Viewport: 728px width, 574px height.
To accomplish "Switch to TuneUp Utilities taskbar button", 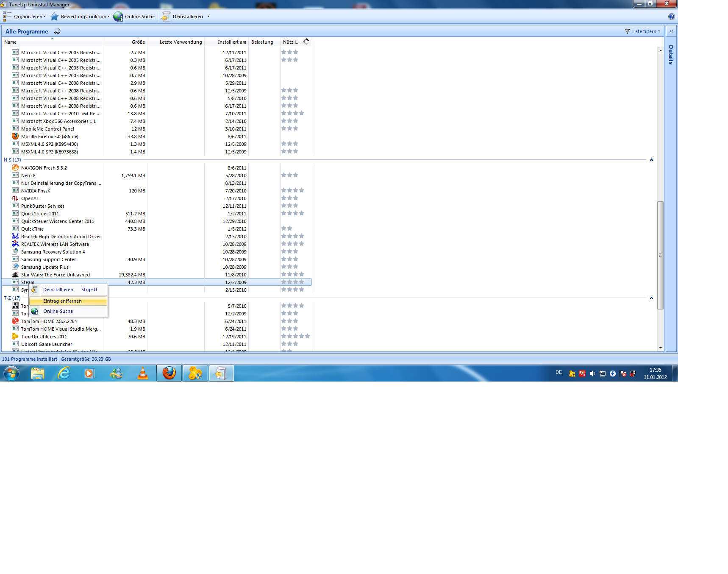I will point(195,373).
